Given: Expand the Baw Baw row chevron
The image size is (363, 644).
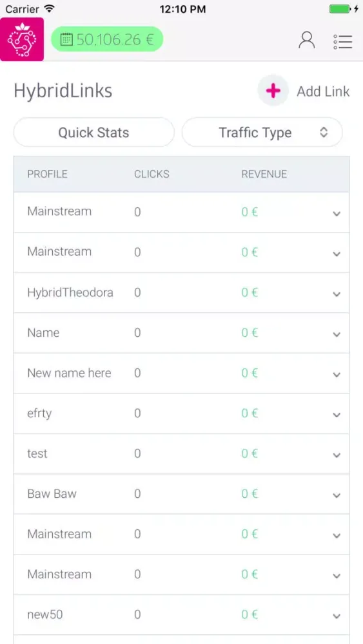Looking at the screenshot, I should coord(337,495).
